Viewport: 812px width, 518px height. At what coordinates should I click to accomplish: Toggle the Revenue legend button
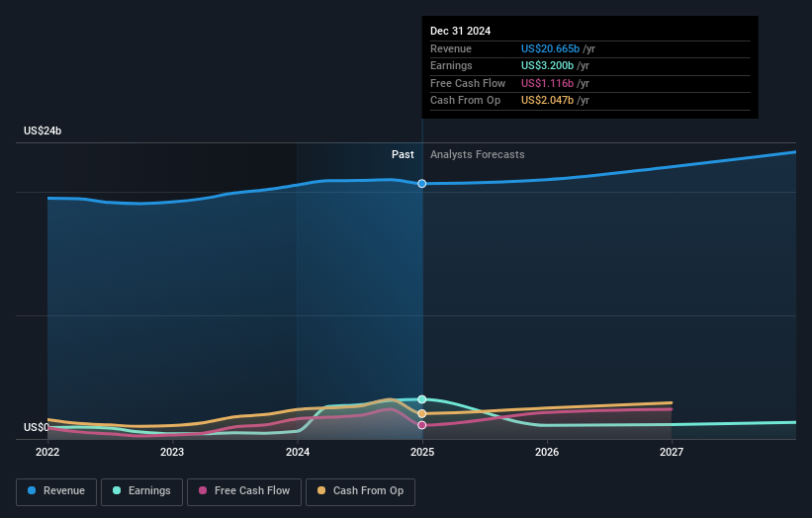[56, 491]
